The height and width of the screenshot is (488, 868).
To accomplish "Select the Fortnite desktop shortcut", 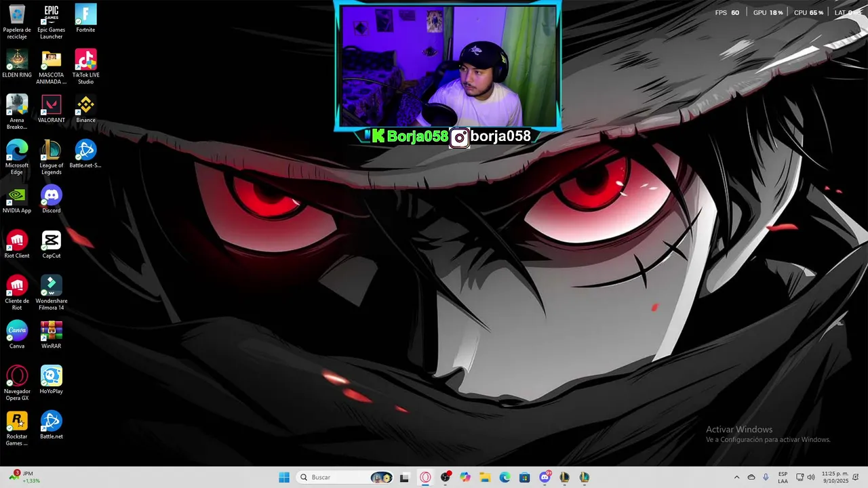I will pyautogui.click(x=85, y=18).
